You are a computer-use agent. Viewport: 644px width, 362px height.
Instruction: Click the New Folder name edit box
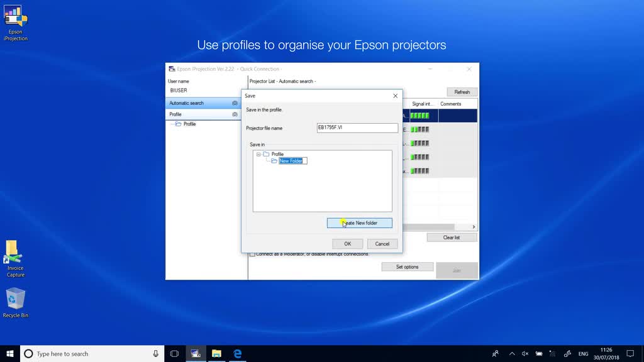click(x=293, y=161)
